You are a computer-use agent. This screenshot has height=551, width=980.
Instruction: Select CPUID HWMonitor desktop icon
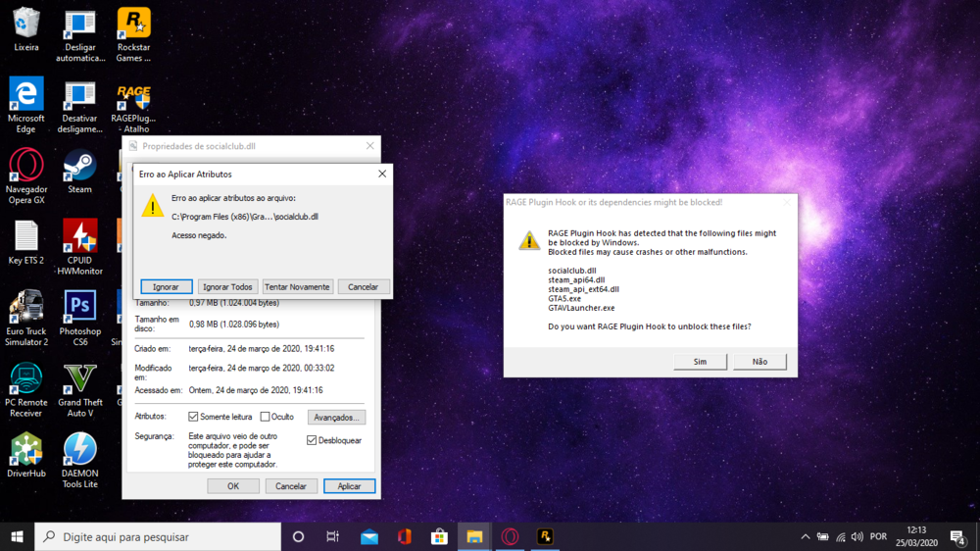[80, 248]
